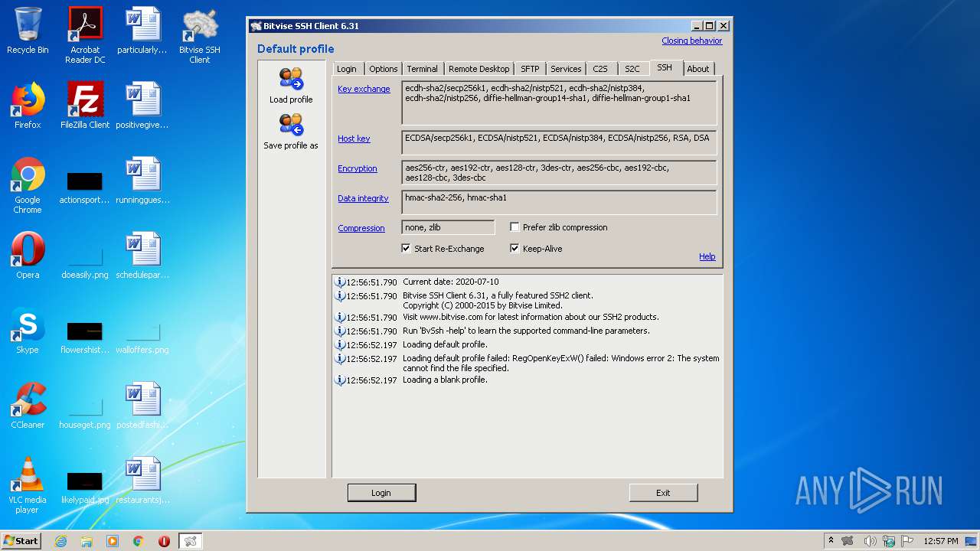980x551 pixels.
Task: Click the Key exchange link
Action: 364,89
